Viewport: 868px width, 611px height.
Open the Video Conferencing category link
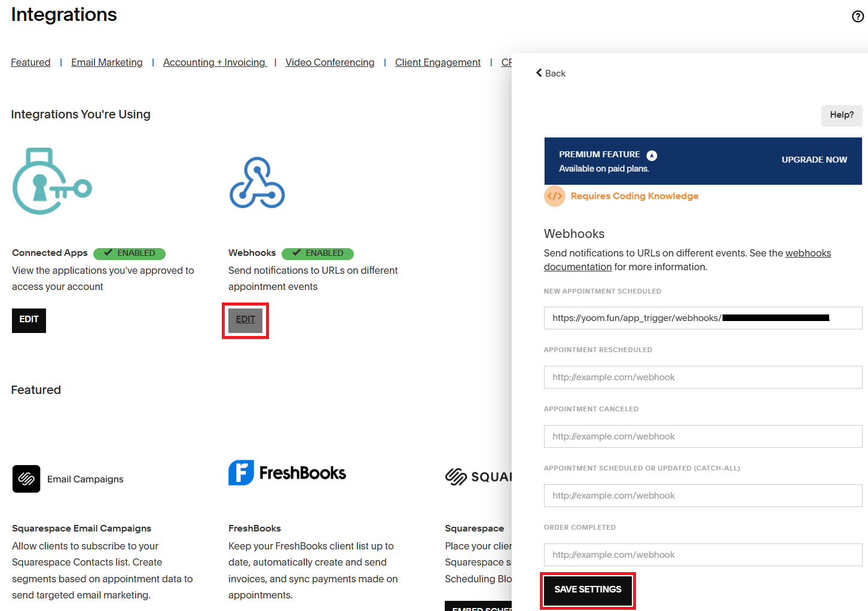[330, 62]
